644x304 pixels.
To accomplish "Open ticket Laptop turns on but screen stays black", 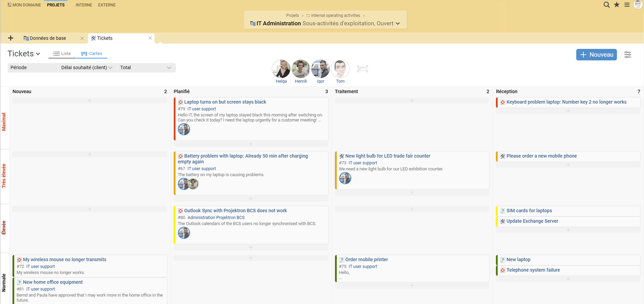I will 225,102.
